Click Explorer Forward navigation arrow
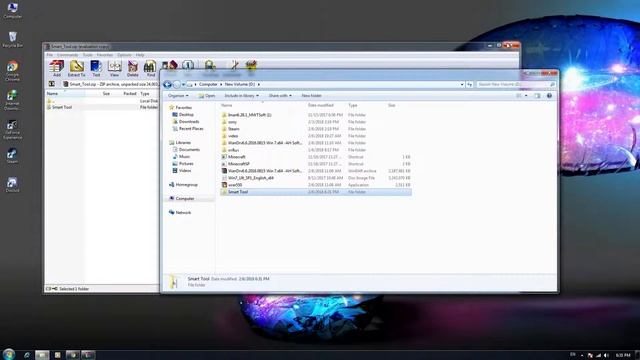The width and height of the screenshot is (640, 360). click(x=176, y=84)
